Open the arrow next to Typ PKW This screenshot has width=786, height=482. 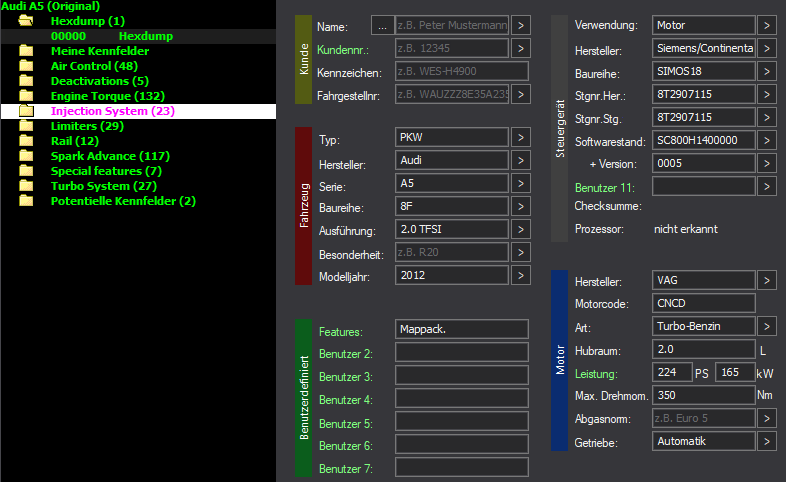(x=521, y=137)
